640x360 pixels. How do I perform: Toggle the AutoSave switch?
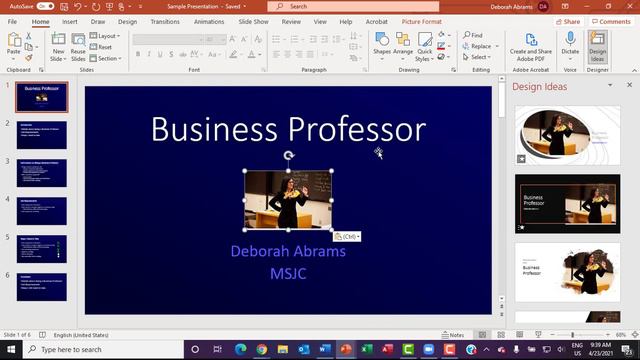point(45,7)
